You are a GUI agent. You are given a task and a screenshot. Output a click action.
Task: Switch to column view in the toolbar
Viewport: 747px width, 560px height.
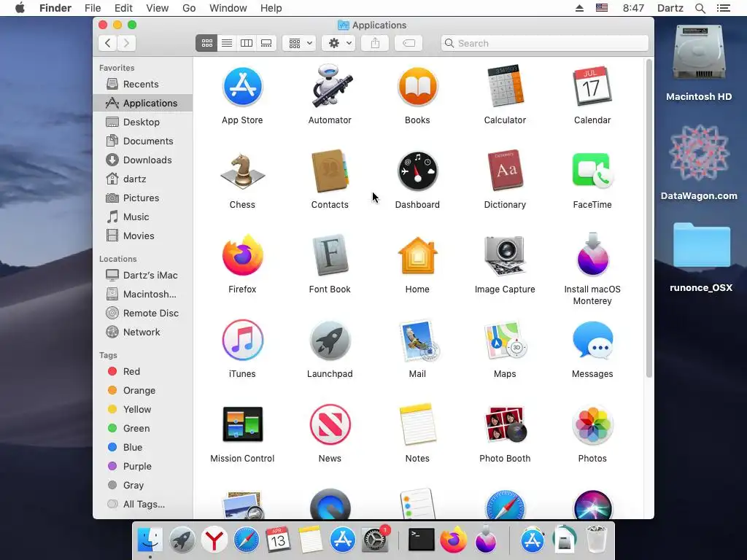pyautogui.click(x=247, y=43)
